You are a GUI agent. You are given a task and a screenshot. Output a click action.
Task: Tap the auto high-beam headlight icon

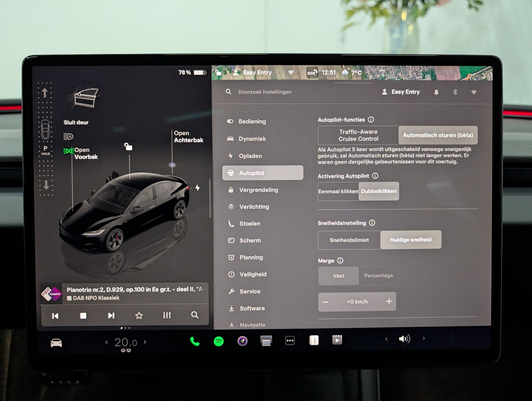68,136
